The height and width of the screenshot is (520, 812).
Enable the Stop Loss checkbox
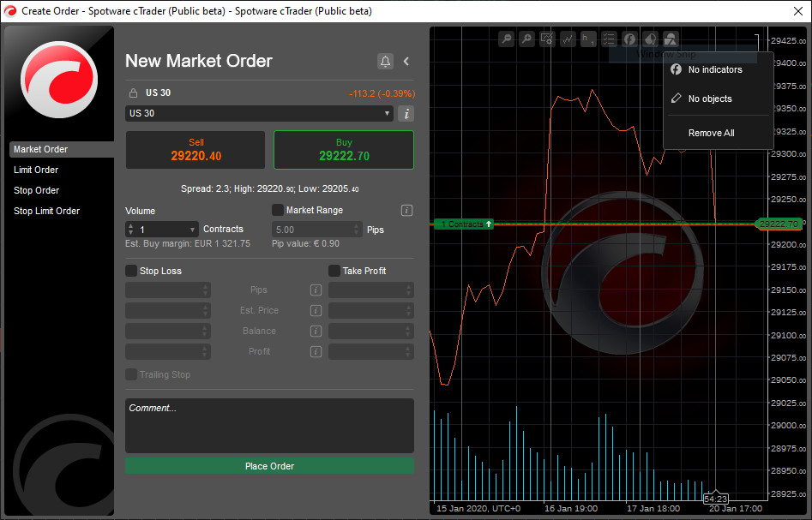131,271
